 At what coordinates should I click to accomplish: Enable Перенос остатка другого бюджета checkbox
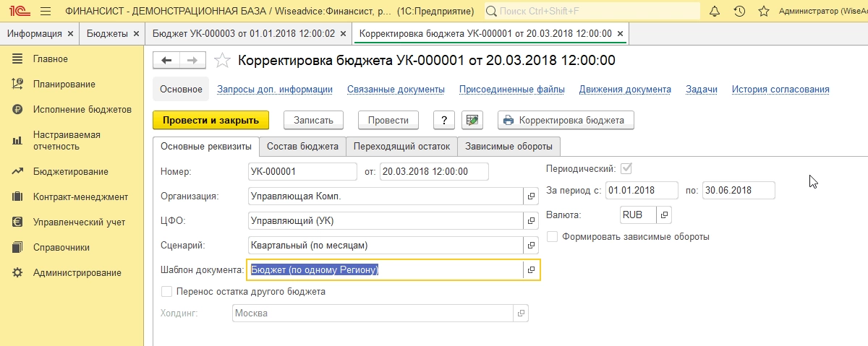pyautogui.click(x=167, y=292)
